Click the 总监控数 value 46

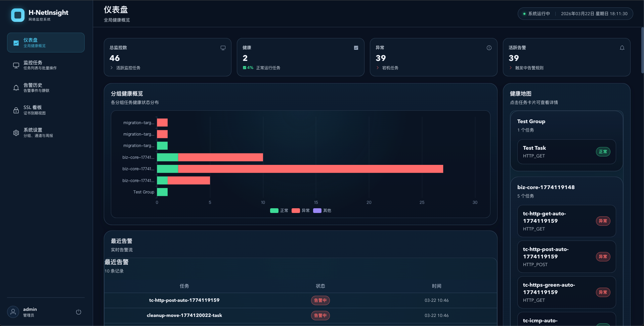pyautogui.click(x=115, y=58)
